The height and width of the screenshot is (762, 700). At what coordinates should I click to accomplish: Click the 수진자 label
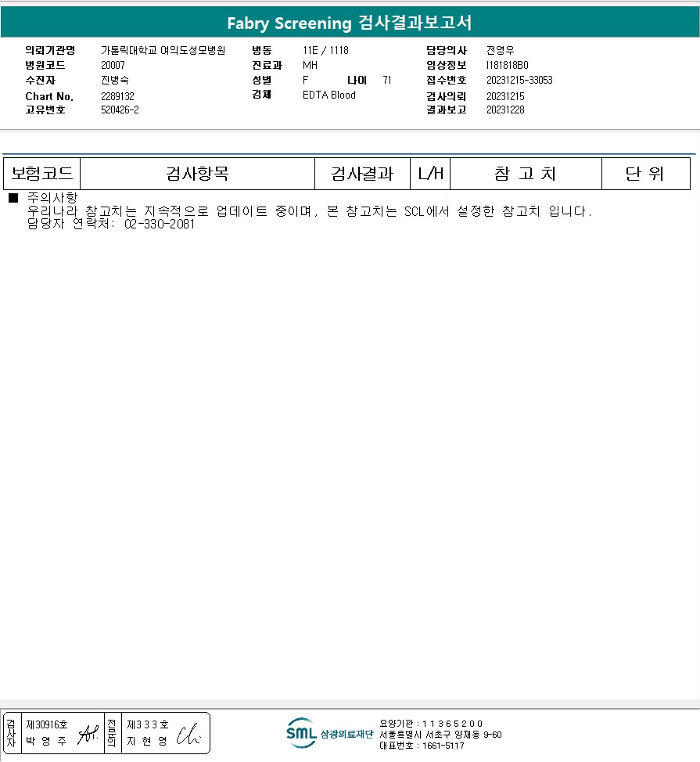point(41,80)
